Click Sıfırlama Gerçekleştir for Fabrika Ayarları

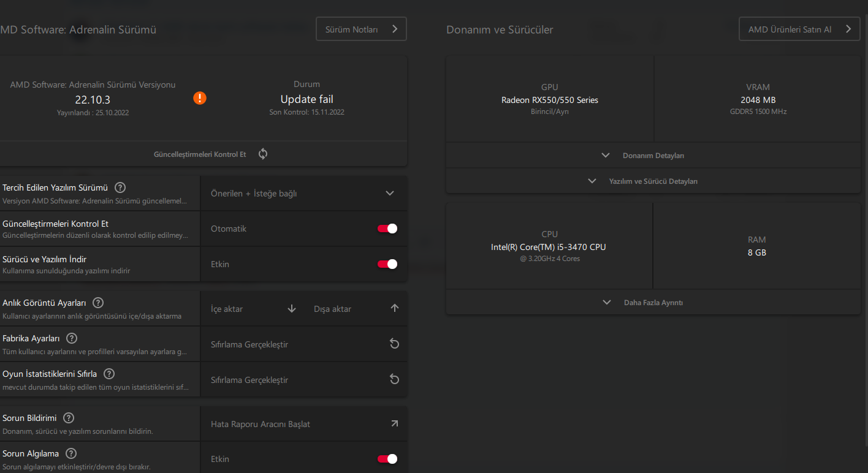[x=249, y=344]
